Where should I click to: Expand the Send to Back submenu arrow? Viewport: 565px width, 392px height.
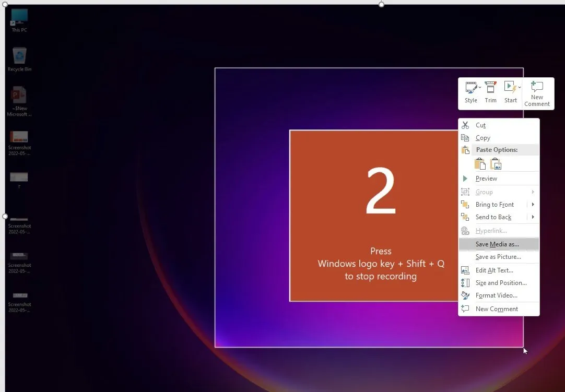point(533,217)
